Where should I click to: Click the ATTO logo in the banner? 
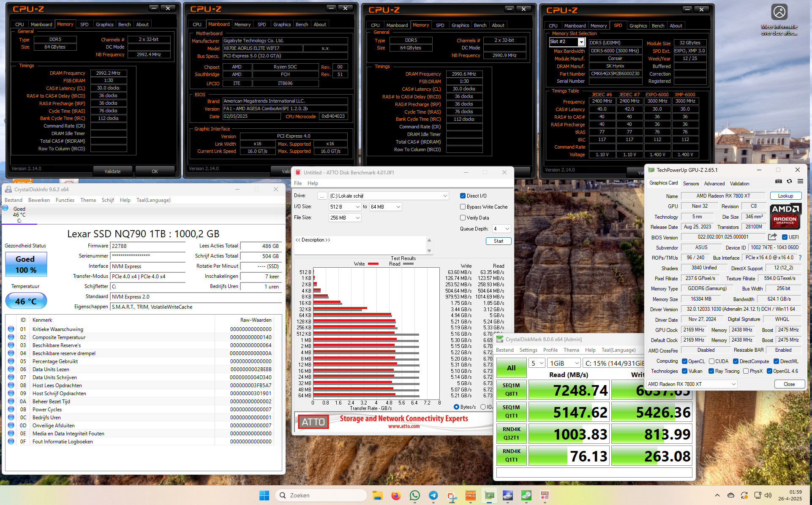[313, 421]
